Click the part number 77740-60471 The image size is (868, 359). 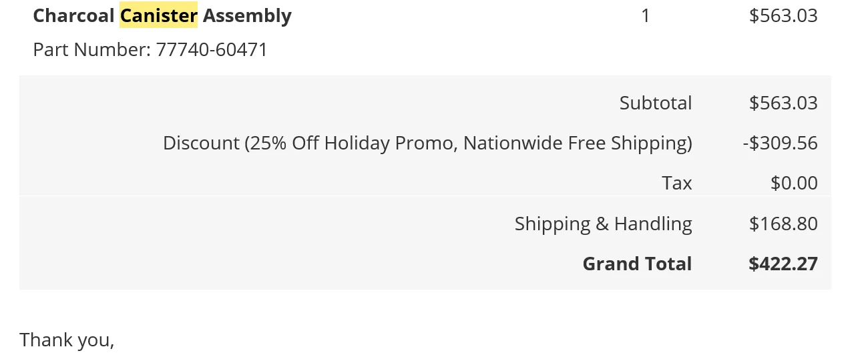click(212, 50)
